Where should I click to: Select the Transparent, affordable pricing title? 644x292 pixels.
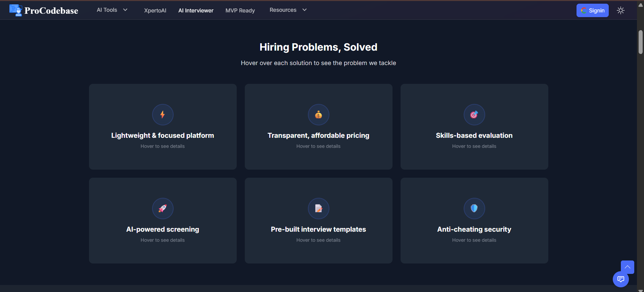[318, 135]
